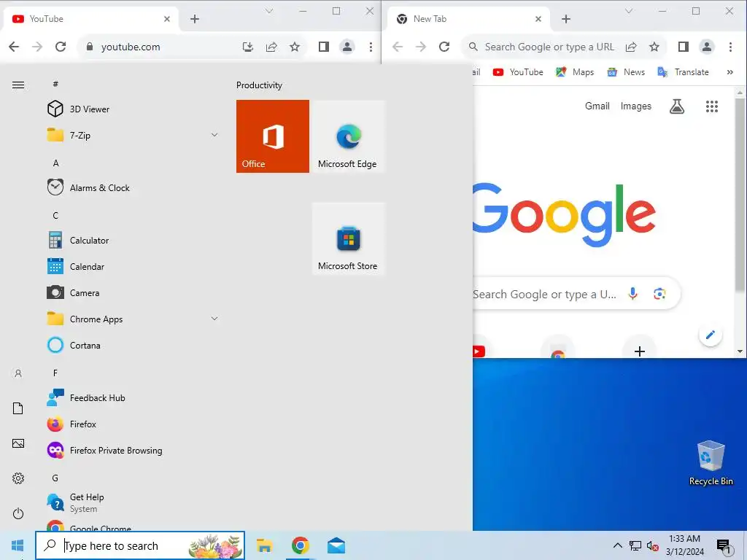Open the notification center icon
Screen dimensions: 747x560
click(724, 546)
